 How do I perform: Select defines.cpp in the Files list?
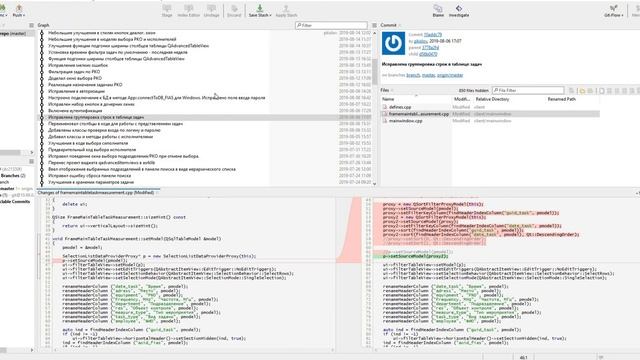pyautogui.click(x=400, y=107)
